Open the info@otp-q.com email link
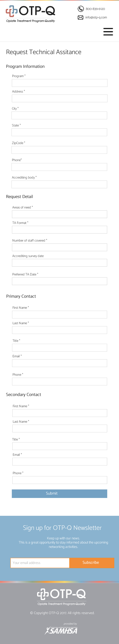This screenshot has width=119, height=644. 96,17
